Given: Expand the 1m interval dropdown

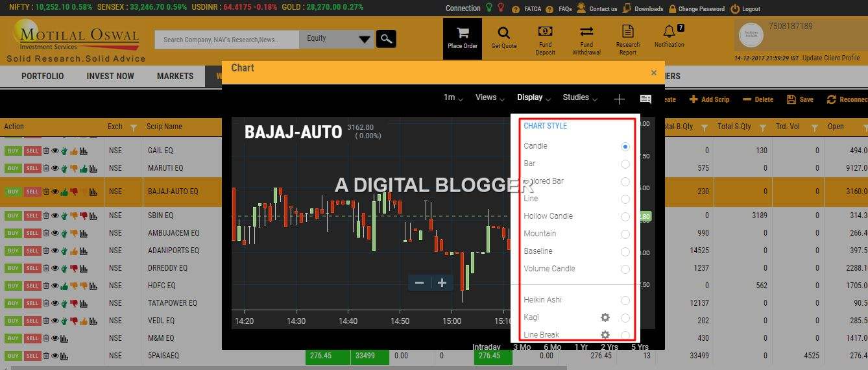Looking at the screenshot, I should [453, 97].
